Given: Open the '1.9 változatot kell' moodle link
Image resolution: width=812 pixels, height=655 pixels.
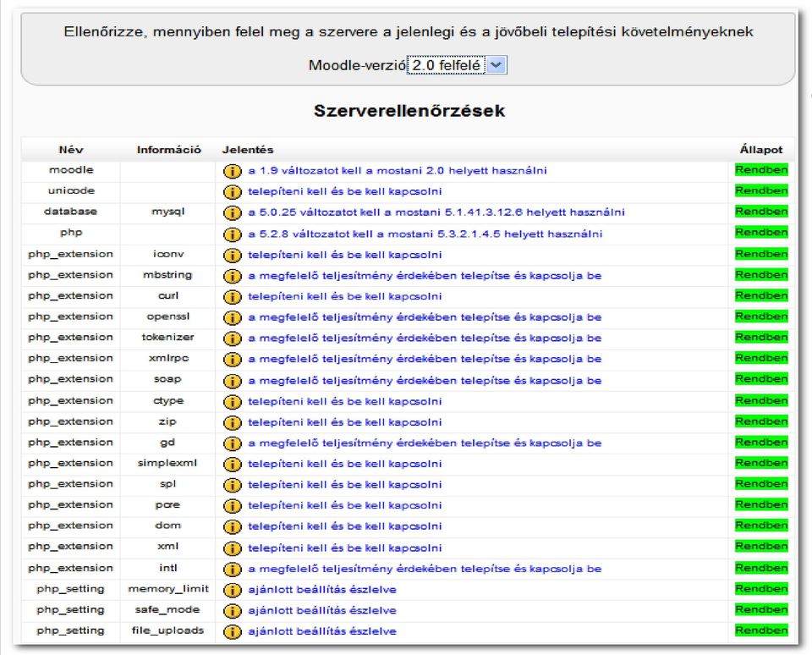Looking at the screenshot, I should tap(398, 170).
